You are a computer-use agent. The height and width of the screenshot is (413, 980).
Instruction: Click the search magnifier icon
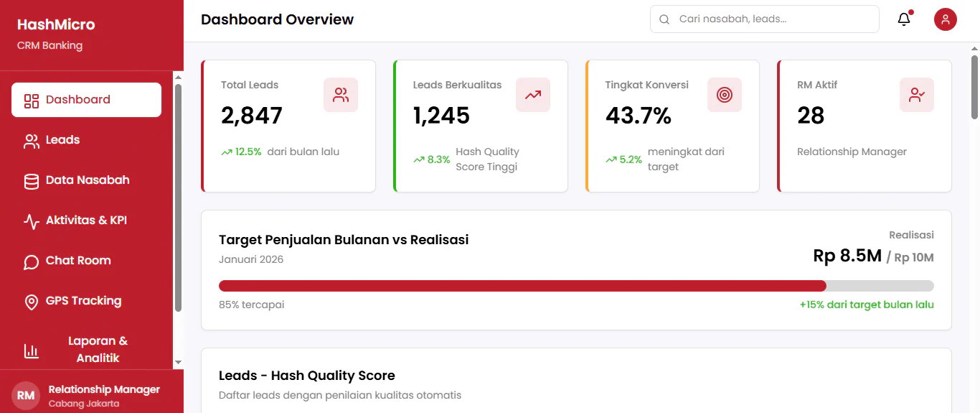click(x=664, y=19)
